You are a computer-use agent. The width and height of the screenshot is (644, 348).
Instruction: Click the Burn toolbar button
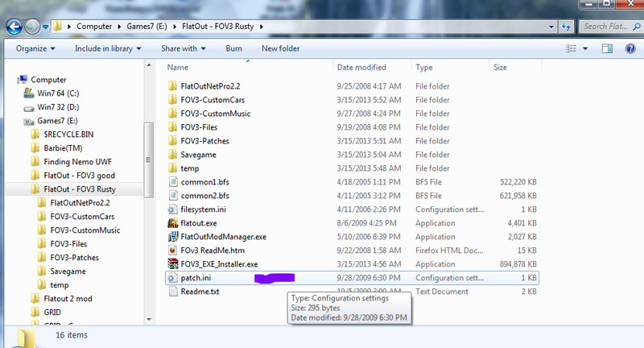click(x=233, y=48)
